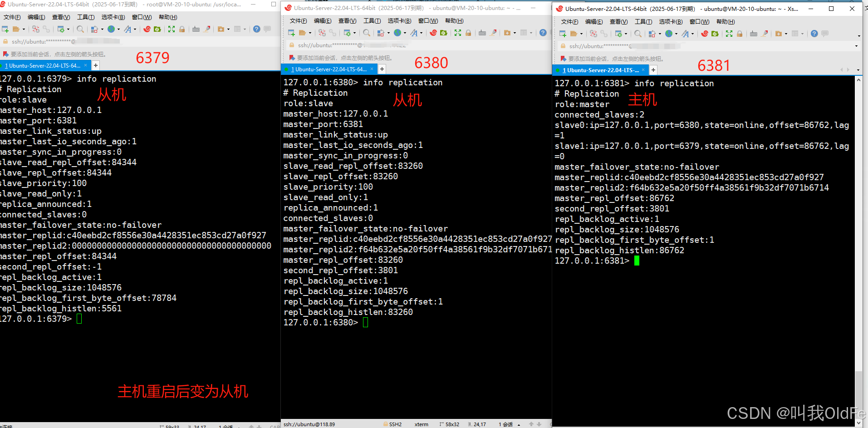The height and width of the screenshot is (428, 868).
Task: Click Disconnect icon in 6379 window toolbar
Action: (36, 29)
